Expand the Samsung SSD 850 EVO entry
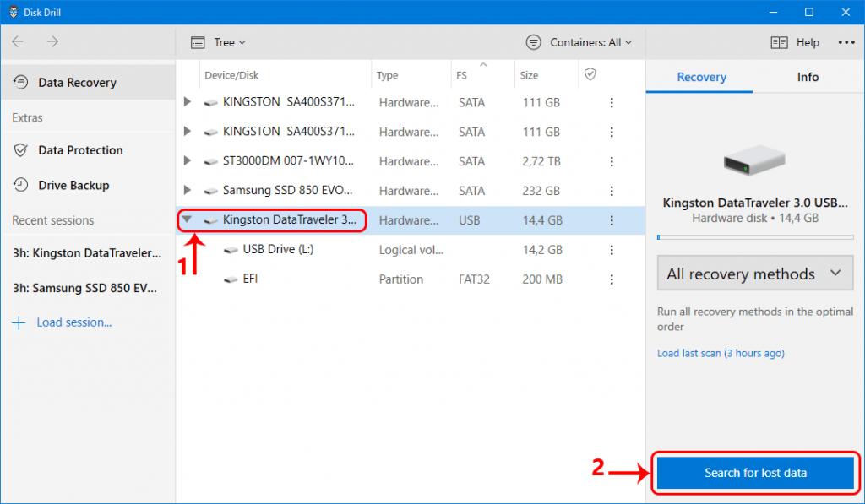 point(188,190)
